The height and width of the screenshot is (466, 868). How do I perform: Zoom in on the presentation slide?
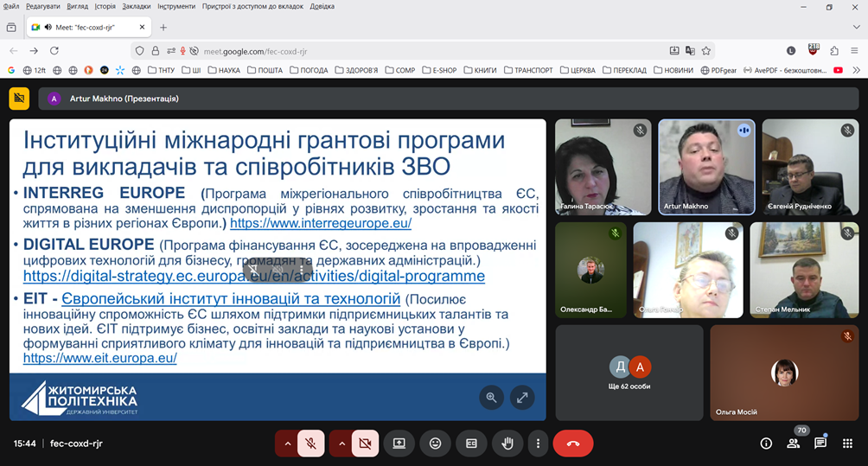click(x=491, y=398)
